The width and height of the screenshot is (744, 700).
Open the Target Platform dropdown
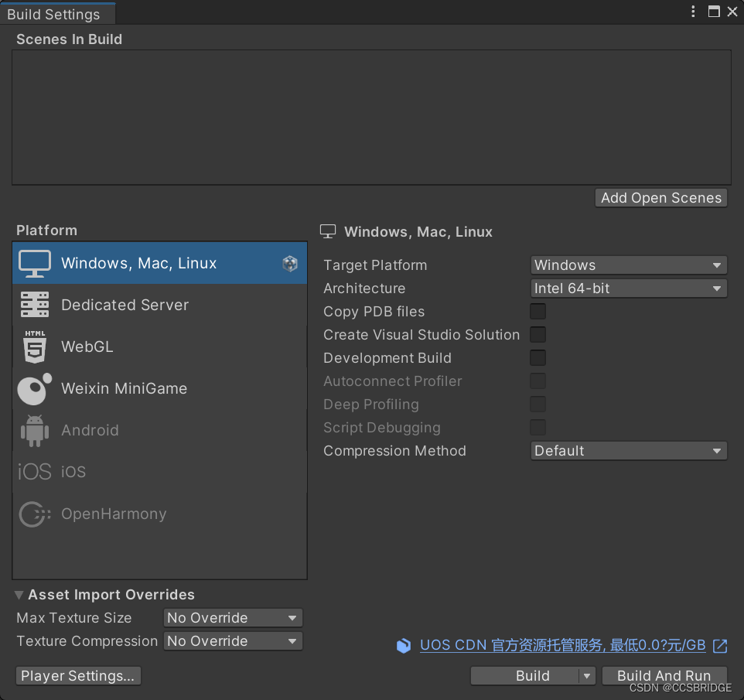(629, 265)
